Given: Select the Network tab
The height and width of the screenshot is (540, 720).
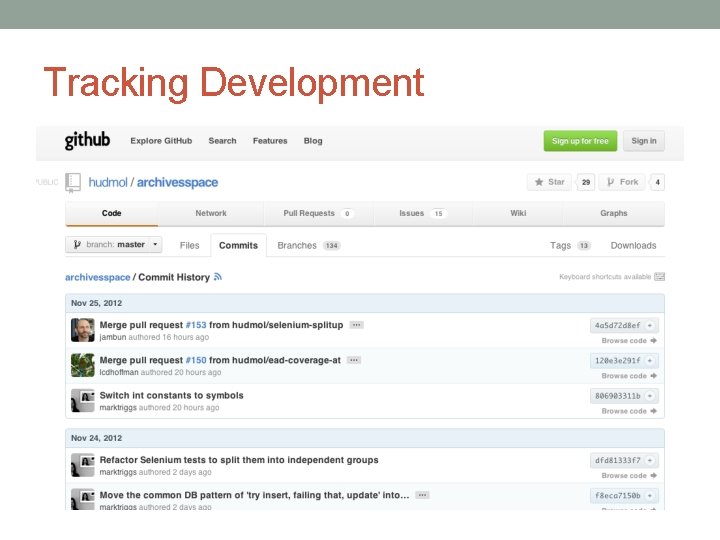Looking at the screenshot, I should [x=211, y=214].
